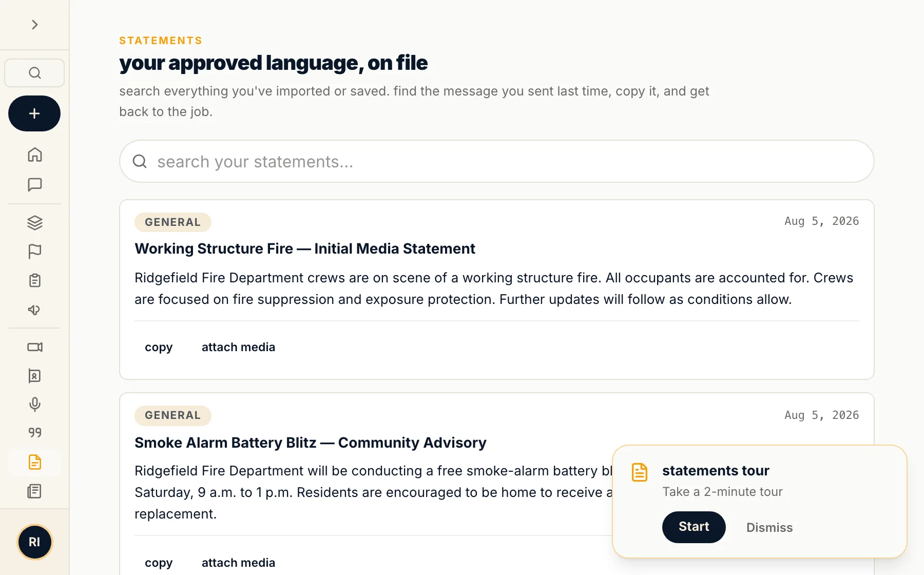Open the video camera icon

[34, 347]
